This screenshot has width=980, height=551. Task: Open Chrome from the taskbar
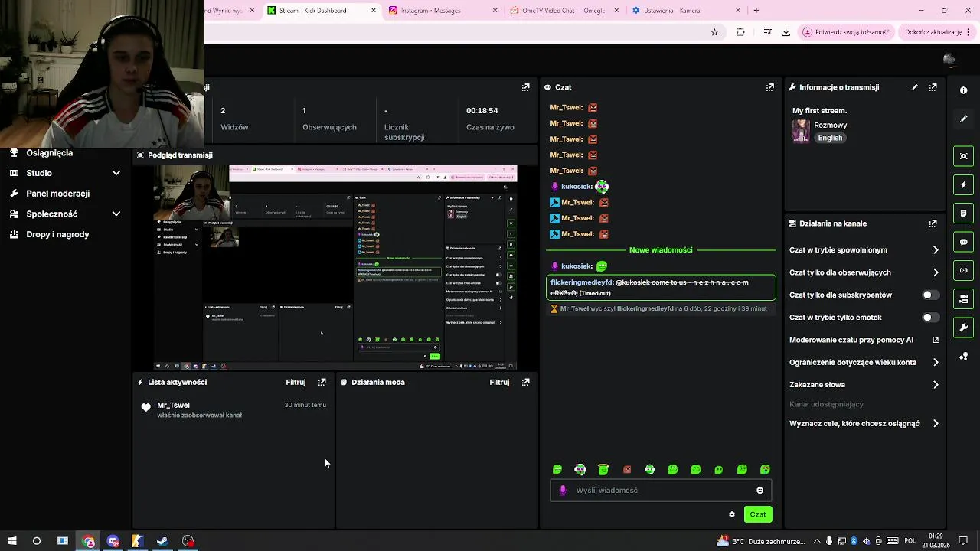(x=89, y=541)
